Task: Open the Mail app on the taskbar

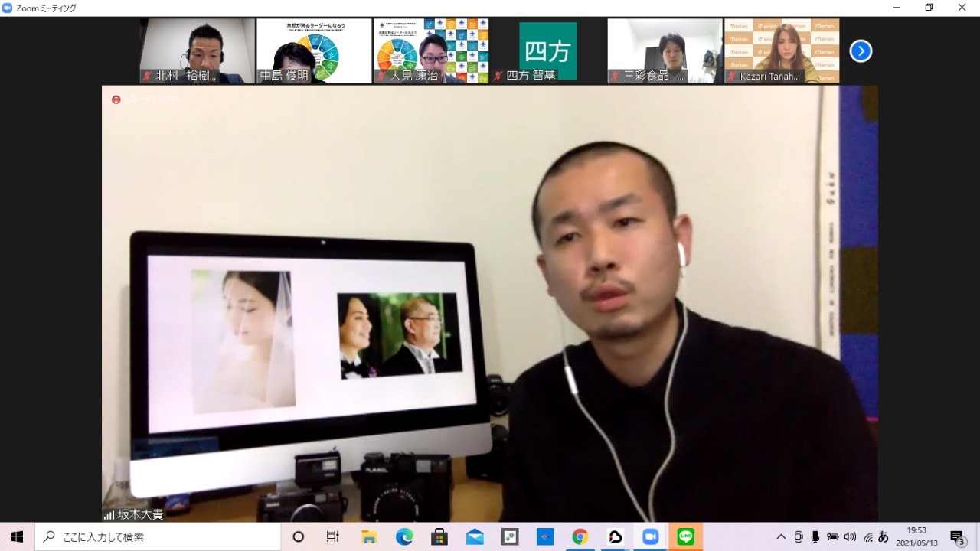Action: pos(475,536)
